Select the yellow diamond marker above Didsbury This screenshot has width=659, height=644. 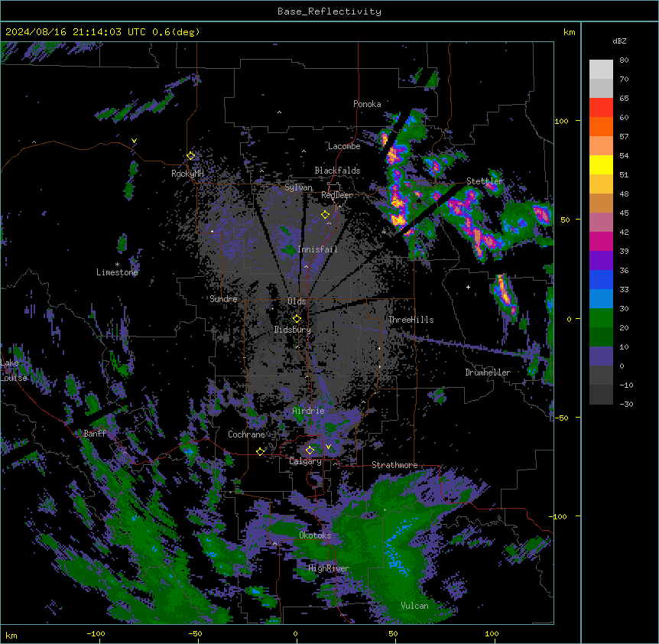pyautogui.click(x=297, y=319)
